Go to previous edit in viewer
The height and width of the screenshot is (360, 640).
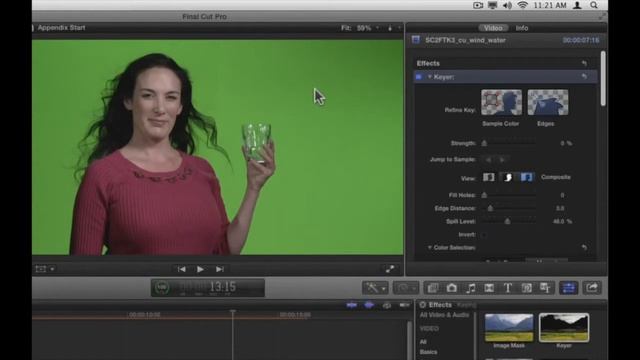click(181, 269)
